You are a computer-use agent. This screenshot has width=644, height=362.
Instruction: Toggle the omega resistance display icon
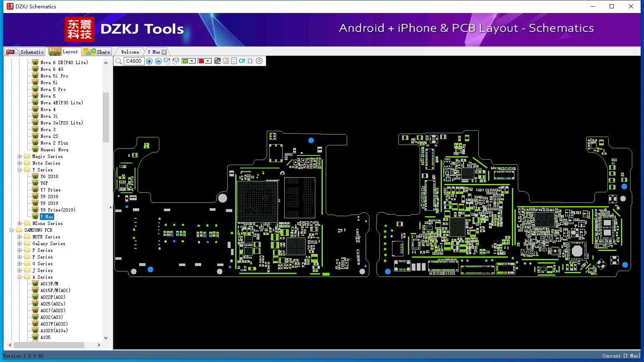pyautogui.click(x=250, y=61)
